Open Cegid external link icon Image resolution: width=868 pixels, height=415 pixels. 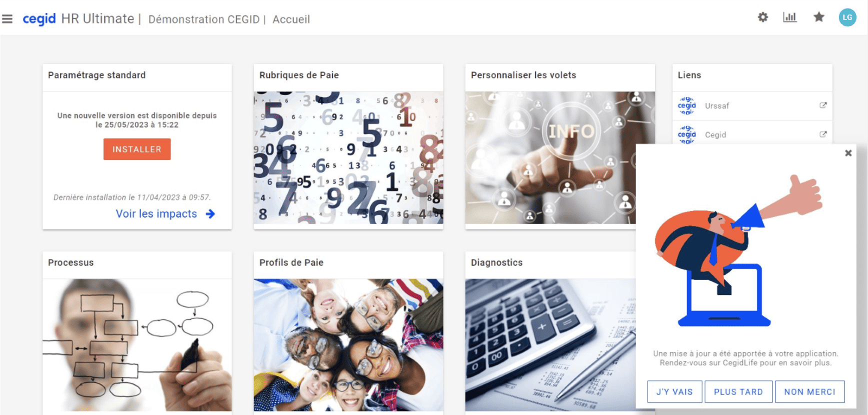(x=823, y=134)
